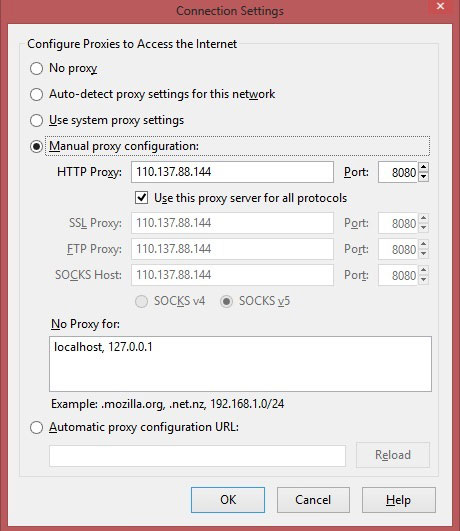Click the SOCKS Host address field
Image resolution: width=460 pixels, height=531 pixels.
(x=232, y=275)
